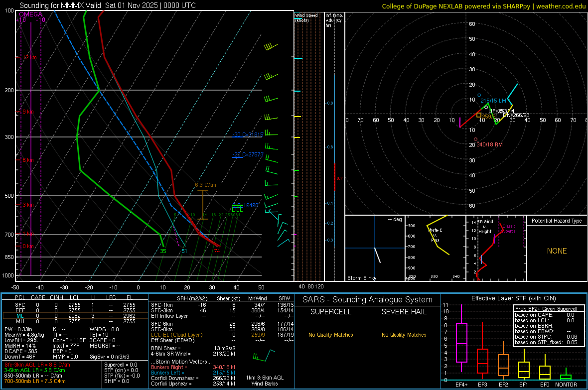The width and height of the screenshot is (588, 390).
Task: Click the 'BRN Shear =' label
Action: pyautogui.click(x=166, y=348)
